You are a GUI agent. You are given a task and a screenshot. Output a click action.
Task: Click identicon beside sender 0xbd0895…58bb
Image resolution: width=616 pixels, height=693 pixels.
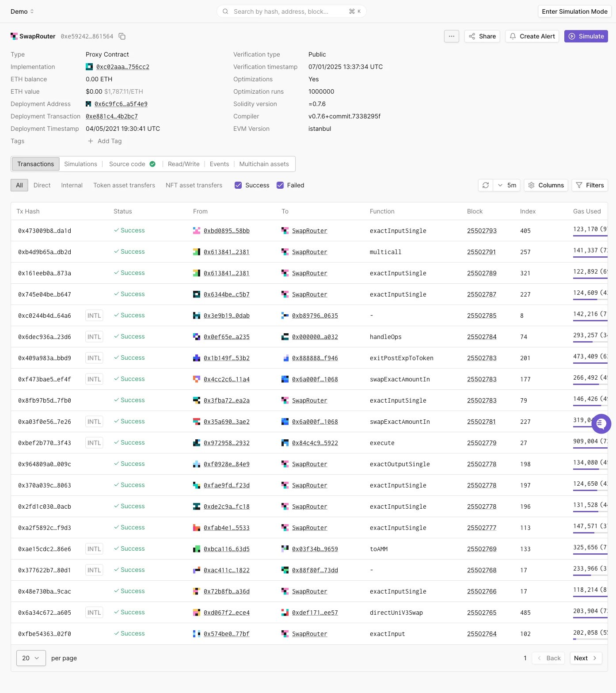[x=197, y=231]
